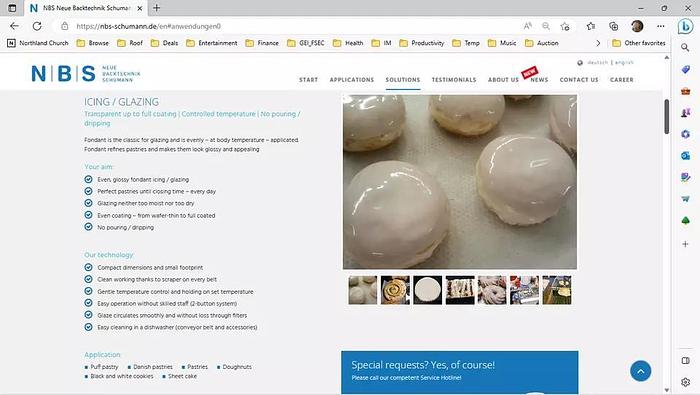Toggle the sidebar layout icon
Viewport: 700px width, 395px height.
pyautogui.click(x=685, y=361)
